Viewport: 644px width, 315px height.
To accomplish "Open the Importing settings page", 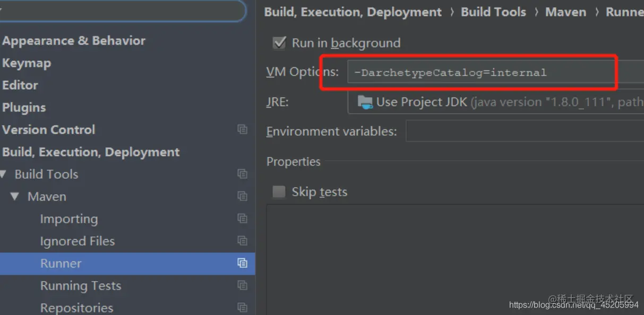I will pyautogui.click(x=69, y=219).
